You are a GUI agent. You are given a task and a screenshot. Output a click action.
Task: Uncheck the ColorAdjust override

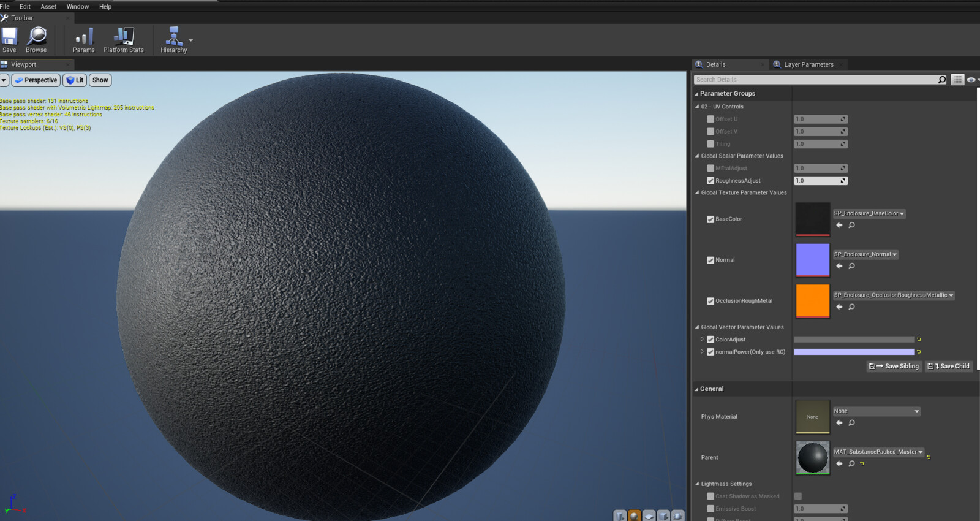click(710, 340)
